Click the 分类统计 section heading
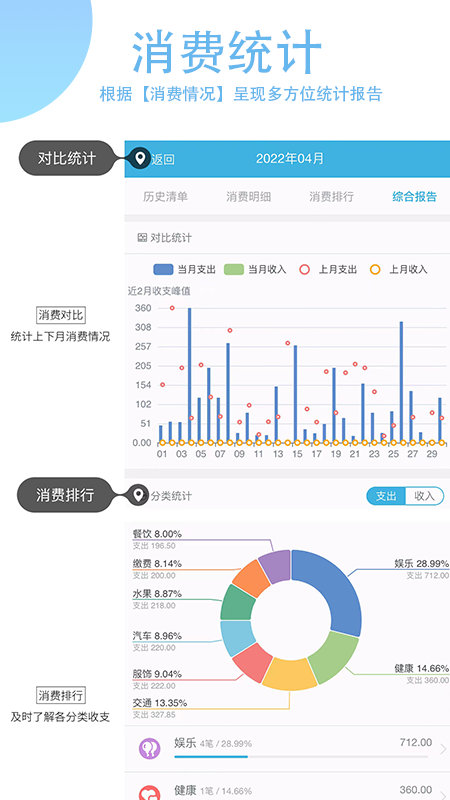450x800 pixels. click(171, 496)
